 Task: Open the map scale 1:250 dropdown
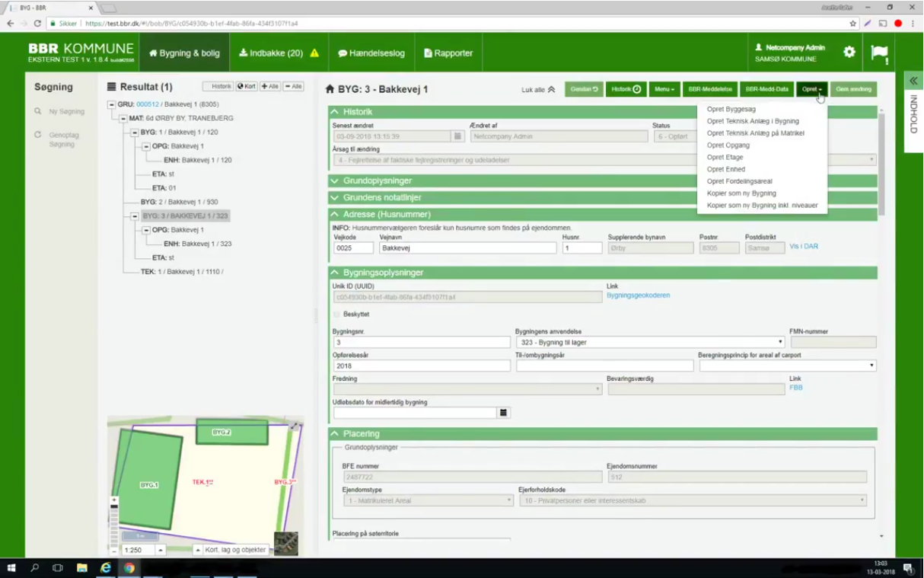tap(161, 550)
